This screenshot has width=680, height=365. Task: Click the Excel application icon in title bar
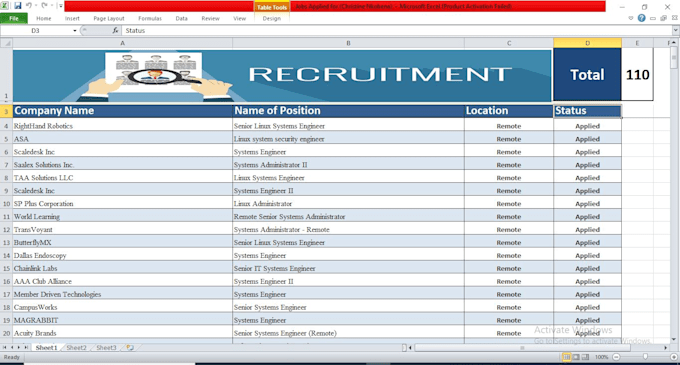[5, 6]
